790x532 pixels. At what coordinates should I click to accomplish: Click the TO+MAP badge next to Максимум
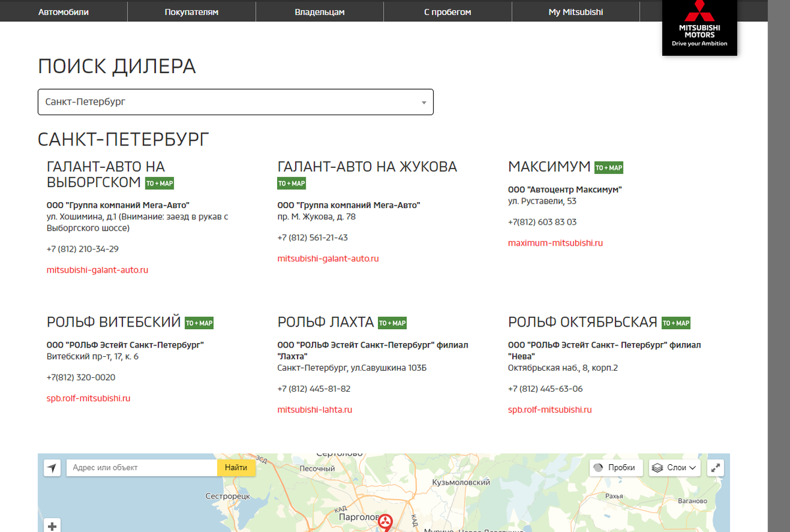point(608,168)
